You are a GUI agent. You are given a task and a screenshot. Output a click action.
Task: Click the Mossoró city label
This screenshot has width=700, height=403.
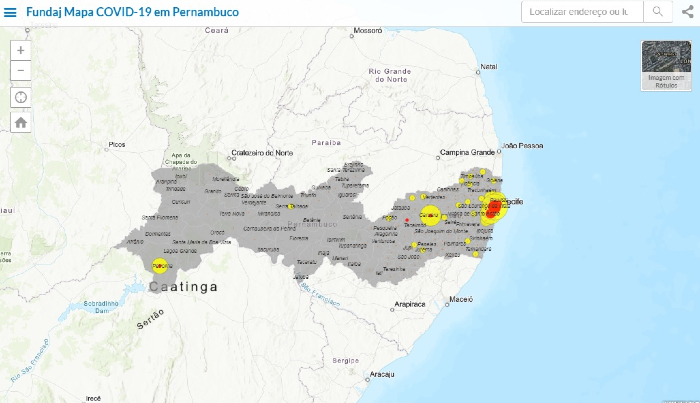coord(368,30)
